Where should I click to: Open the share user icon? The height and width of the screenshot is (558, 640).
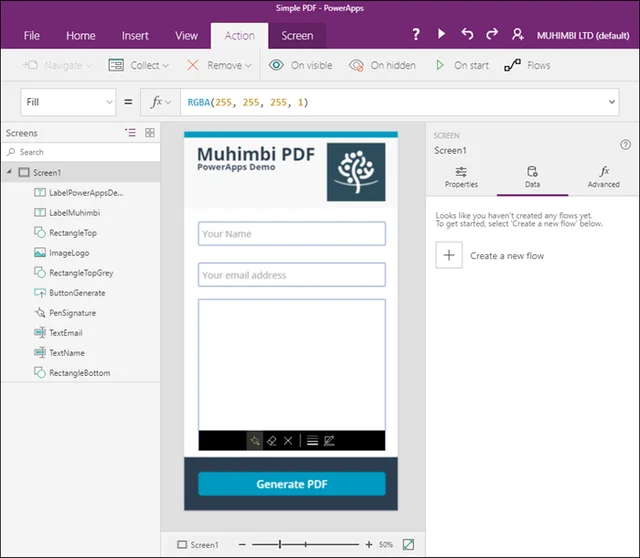(518, 34)
